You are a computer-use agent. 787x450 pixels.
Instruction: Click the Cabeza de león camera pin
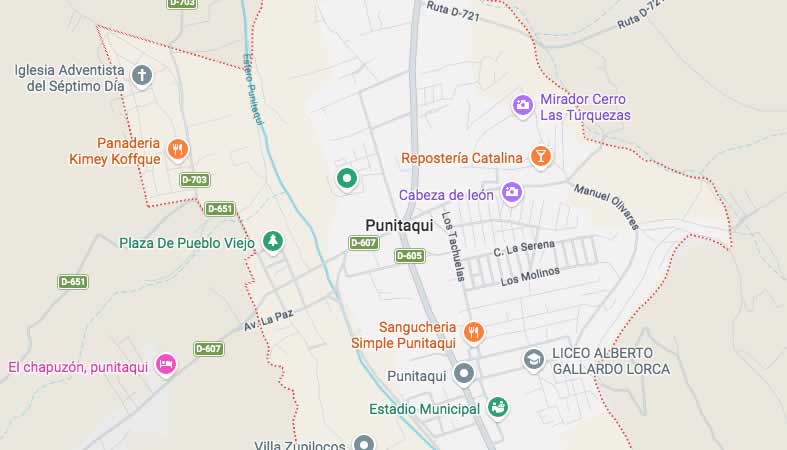[512, 193]
